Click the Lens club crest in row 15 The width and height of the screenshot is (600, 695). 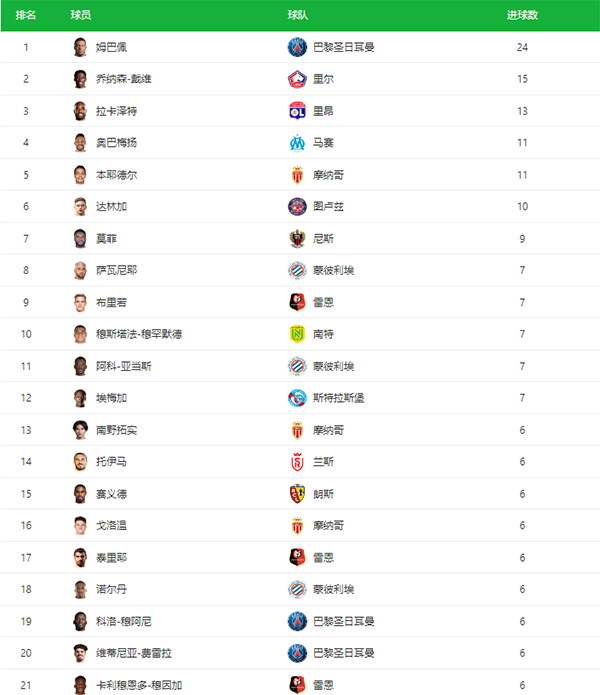click(x=297, y=494)
